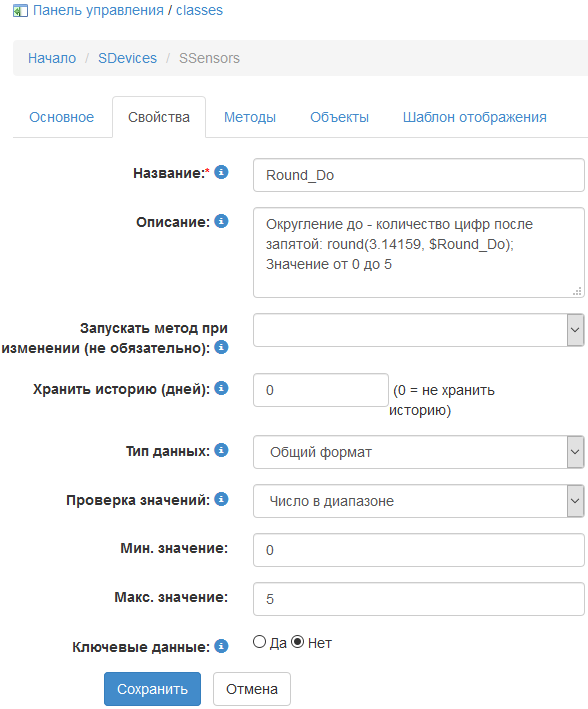
Task: Click the control panel icon at top
Action: 20,10
